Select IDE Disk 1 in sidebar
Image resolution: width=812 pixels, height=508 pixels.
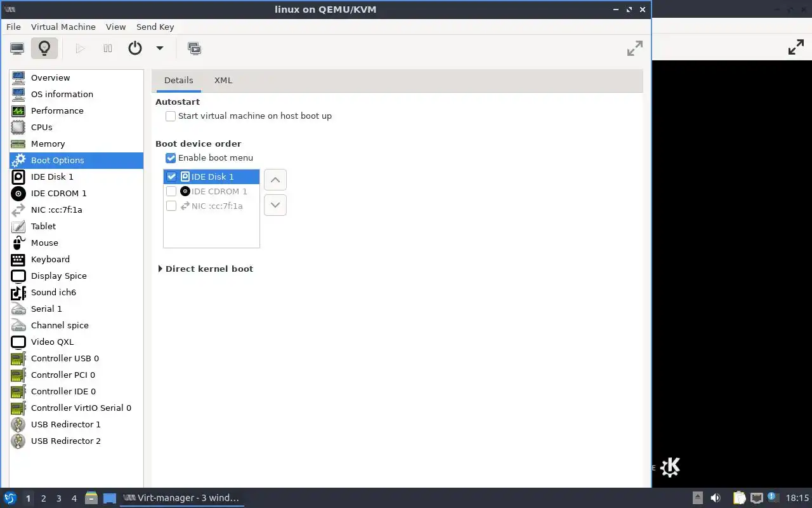click(76, 177)
